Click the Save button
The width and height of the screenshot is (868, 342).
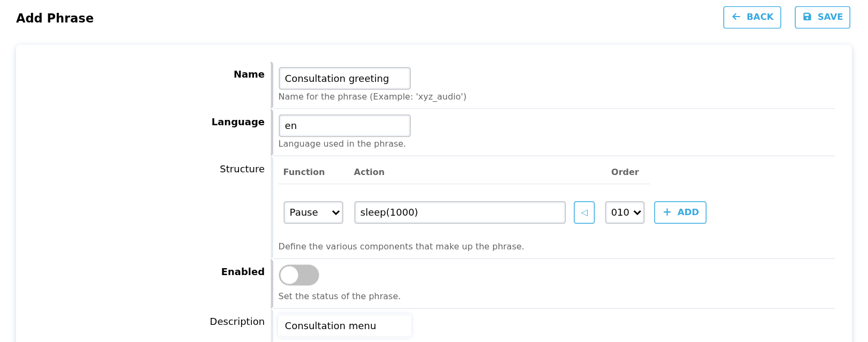tap(822, 17)
